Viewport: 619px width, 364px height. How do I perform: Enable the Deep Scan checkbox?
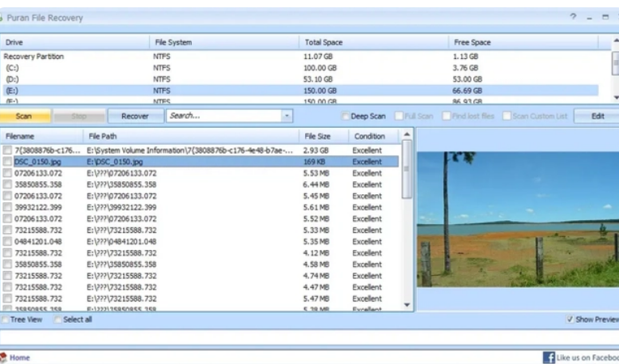pyautogui.click(x=346, y=116)
